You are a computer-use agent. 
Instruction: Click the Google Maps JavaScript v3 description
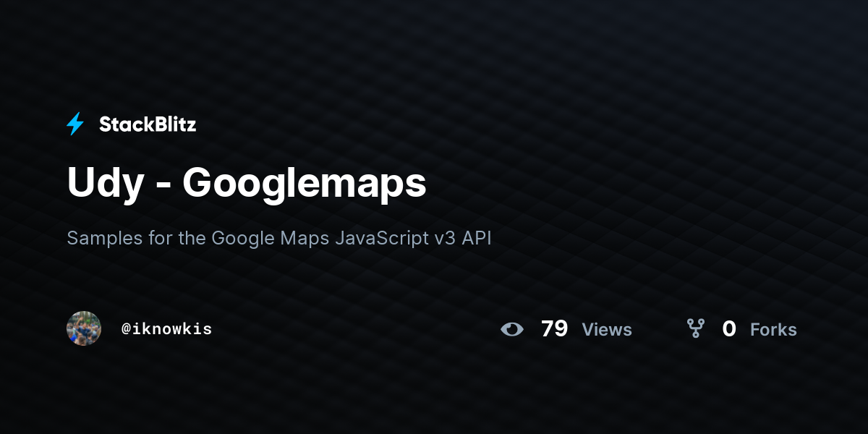279,238
